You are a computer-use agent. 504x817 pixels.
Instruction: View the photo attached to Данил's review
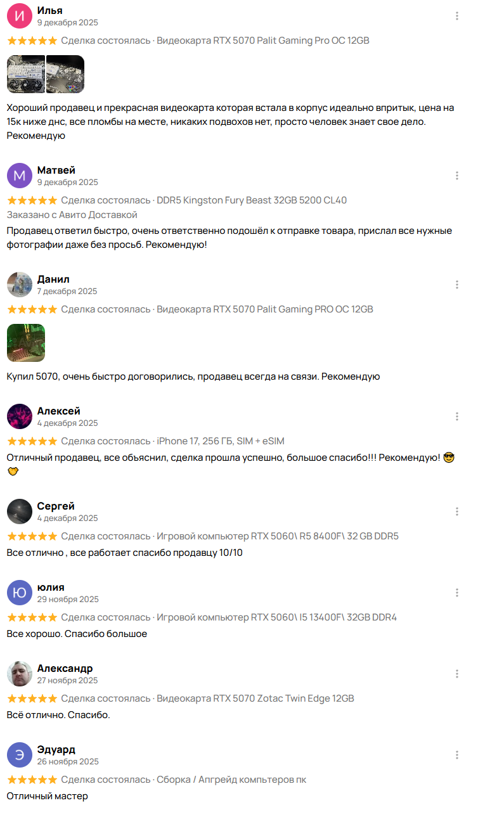point(26,343)
